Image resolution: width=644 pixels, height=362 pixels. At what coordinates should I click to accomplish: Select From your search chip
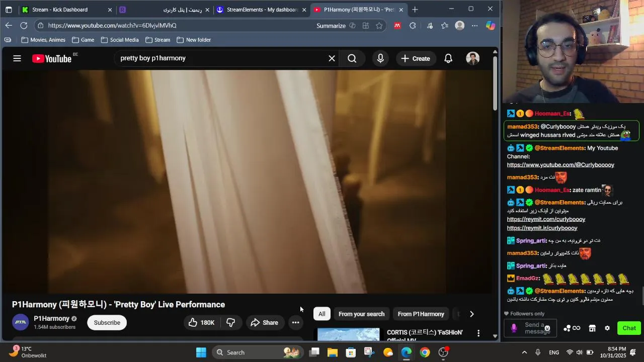pos(361,314)
